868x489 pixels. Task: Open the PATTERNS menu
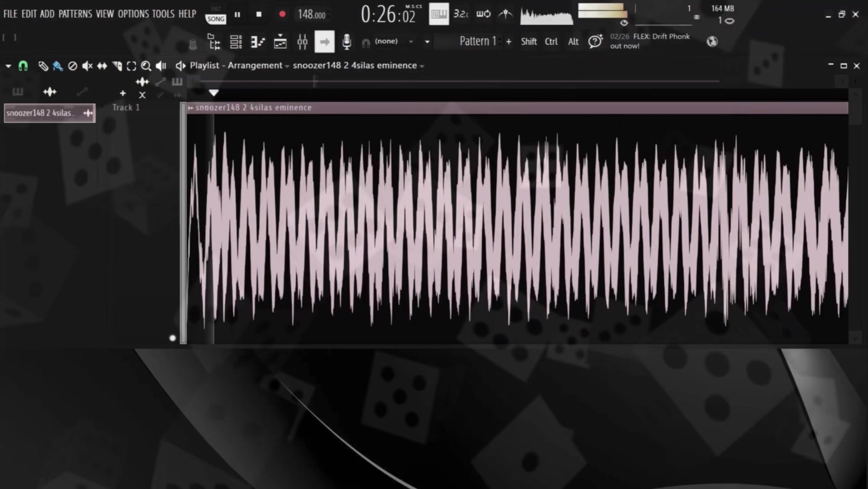click(75, 14)
